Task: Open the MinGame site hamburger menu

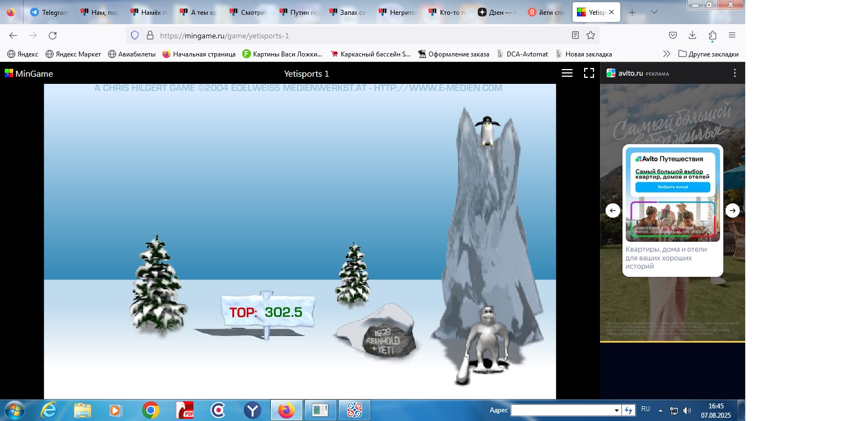Action: pyautogui.click(x=567, y=73)
